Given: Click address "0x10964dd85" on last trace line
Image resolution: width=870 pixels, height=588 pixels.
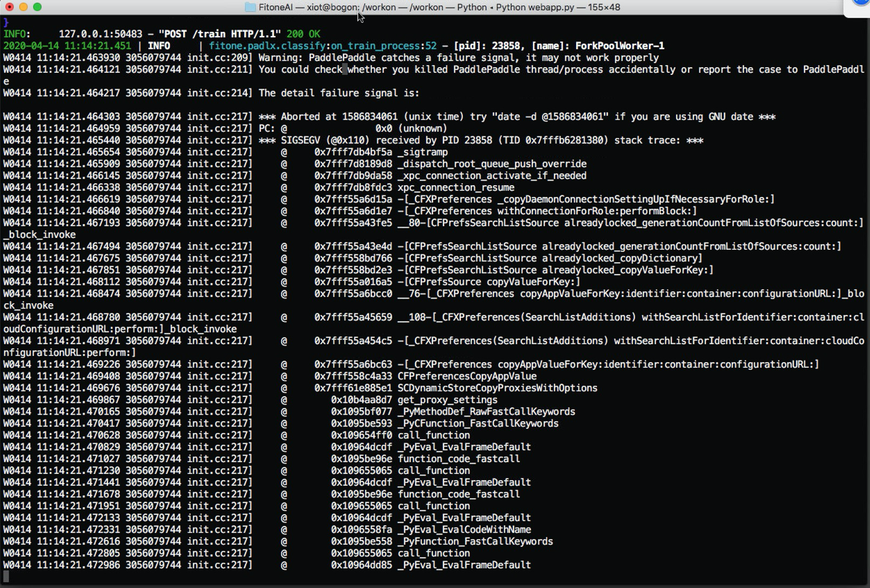Looking at the screenshot, I should point(361,565).
